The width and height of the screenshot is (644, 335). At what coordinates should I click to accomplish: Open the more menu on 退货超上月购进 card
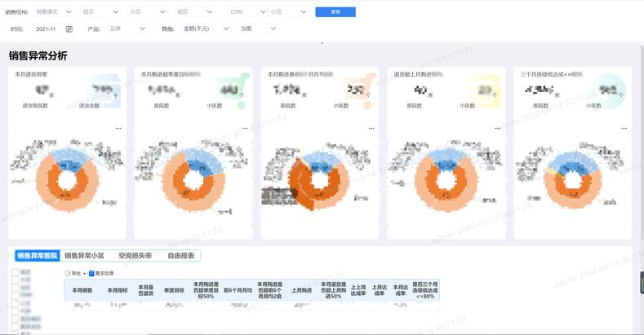(497, 128)
